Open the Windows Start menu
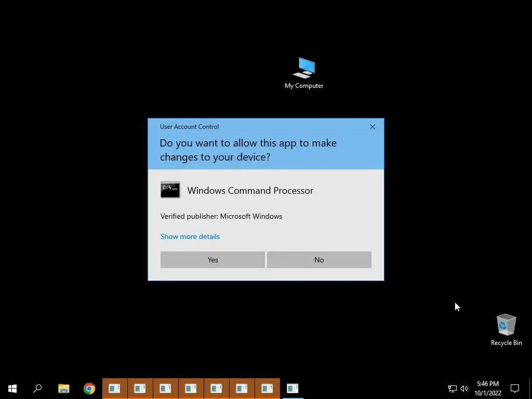 tap(12, 389)
